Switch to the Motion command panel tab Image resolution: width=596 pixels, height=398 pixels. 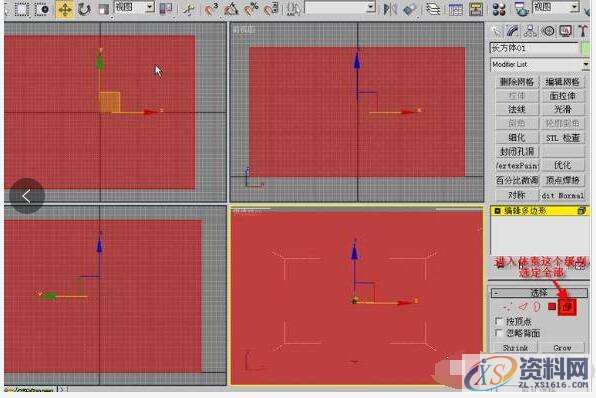(548, 31)
